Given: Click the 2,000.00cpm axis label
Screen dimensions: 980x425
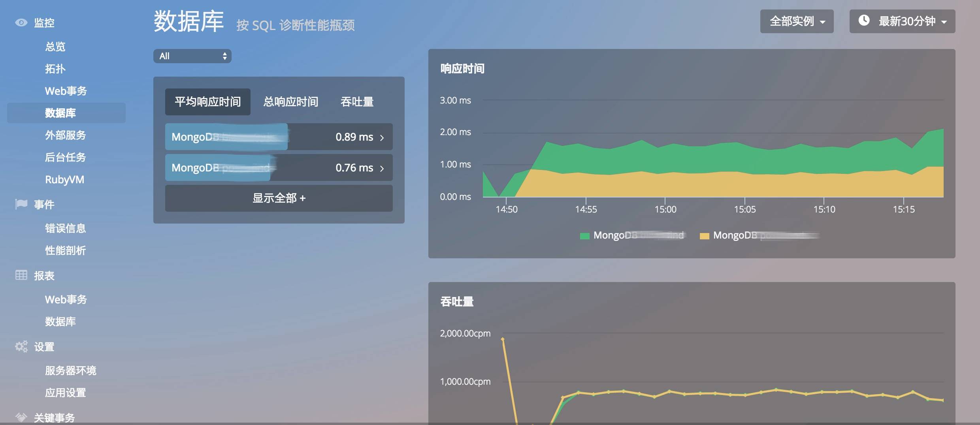Looking at the screenshot, I should click(x=465, y=333).
